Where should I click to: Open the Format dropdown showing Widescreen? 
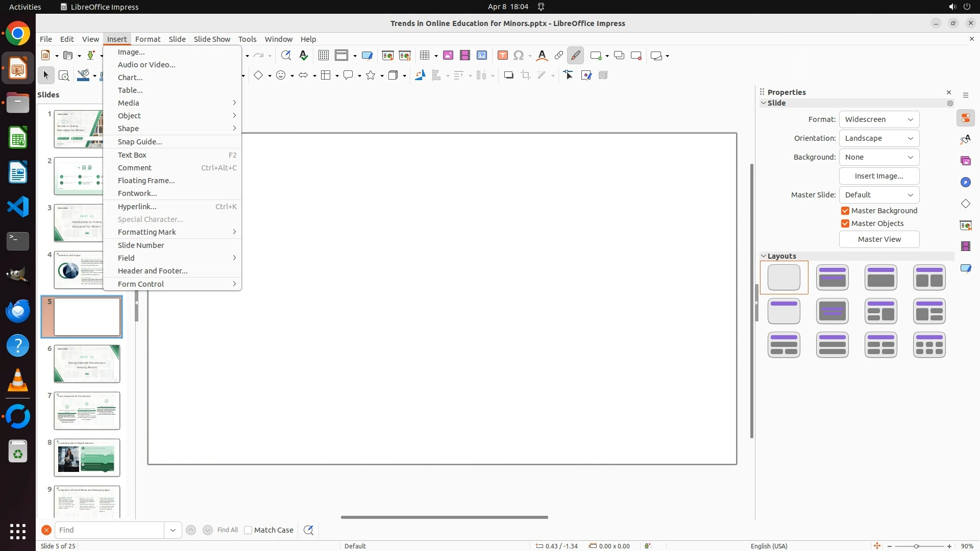pos(879,119)
